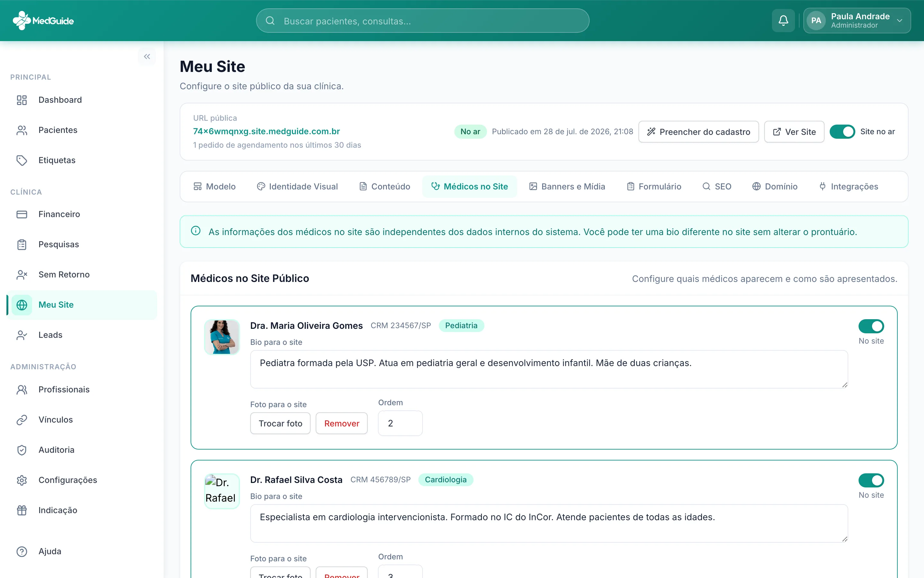924x578 pixels.
Task: Open the Modelo tab
Action: pos(215,187)
